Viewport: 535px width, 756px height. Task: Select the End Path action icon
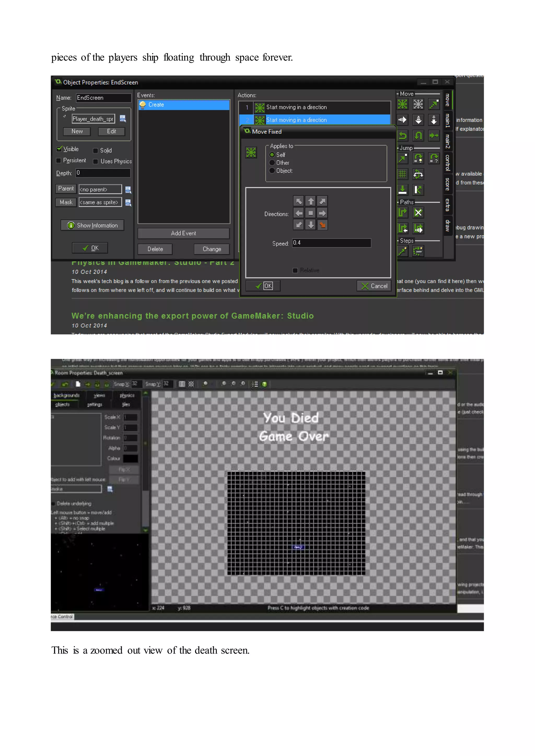(418, 213)
